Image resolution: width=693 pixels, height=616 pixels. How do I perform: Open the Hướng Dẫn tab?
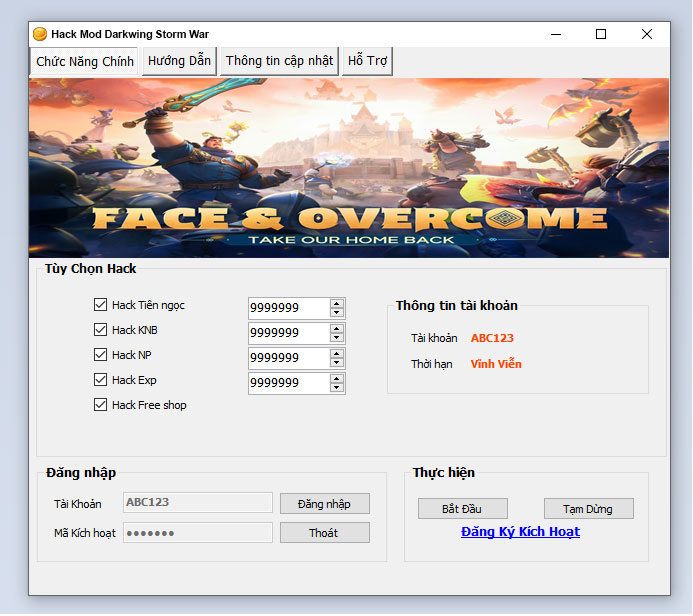pos(179,61)
